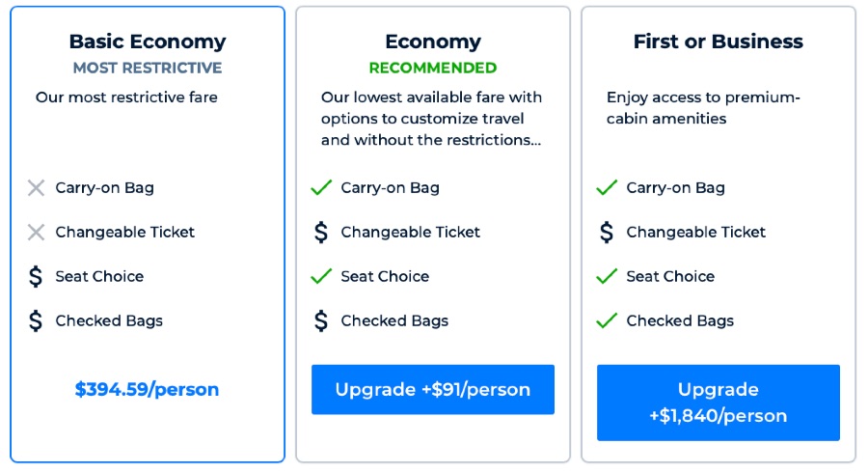Upgrade to Economy for +$91 per person
The image size is (868, 472).
pos(433,390)
